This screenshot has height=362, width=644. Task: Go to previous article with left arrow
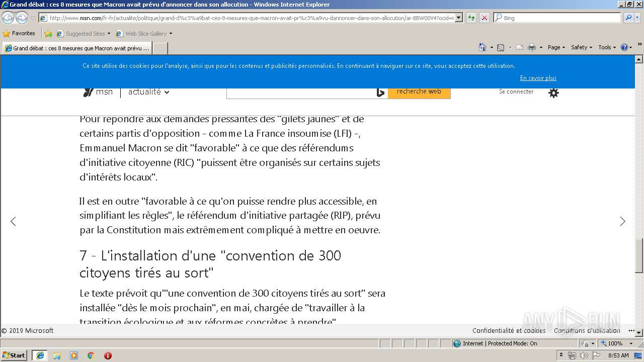tap(13, 221)
